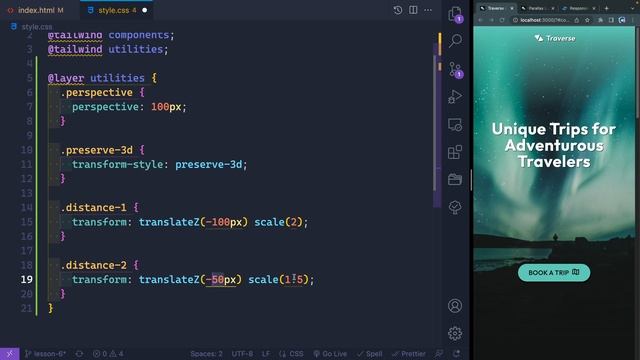Switch to the third Responsive browser tab
The width and height of the screenshot is (640, 360).
click(578, 8)
